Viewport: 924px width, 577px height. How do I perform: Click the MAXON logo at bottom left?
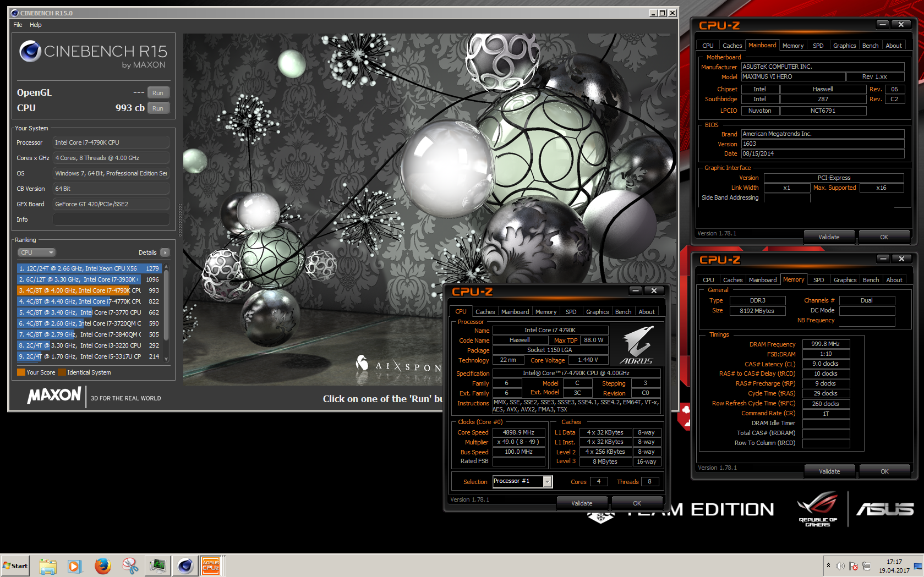[54, 395]
